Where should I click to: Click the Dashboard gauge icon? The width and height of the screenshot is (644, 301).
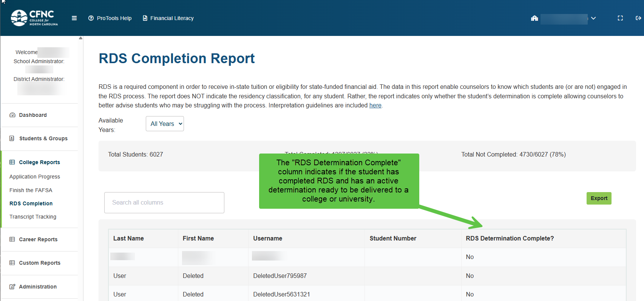[x=12, y=115]
